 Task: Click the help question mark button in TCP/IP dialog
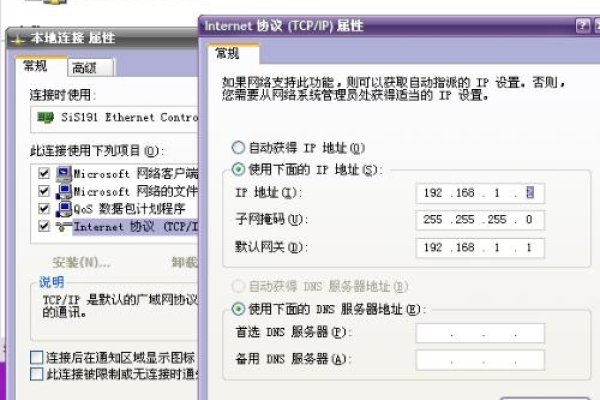coord(582,26)
